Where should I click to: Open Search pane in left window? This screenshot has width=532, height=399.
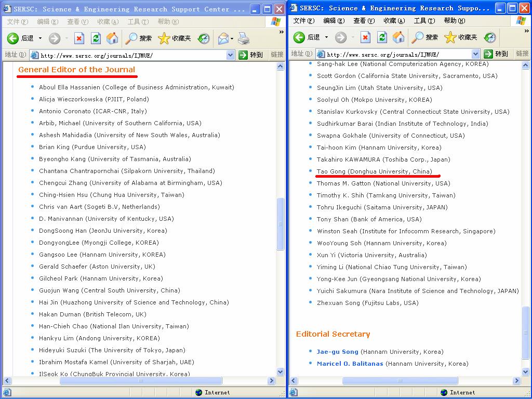[138, 38]
